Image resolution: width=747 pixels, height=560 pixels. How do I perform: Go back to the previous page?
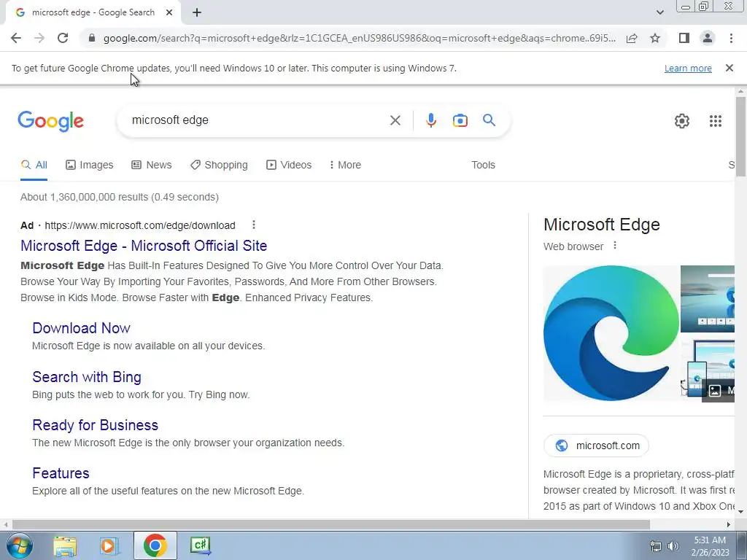point(16,38)
